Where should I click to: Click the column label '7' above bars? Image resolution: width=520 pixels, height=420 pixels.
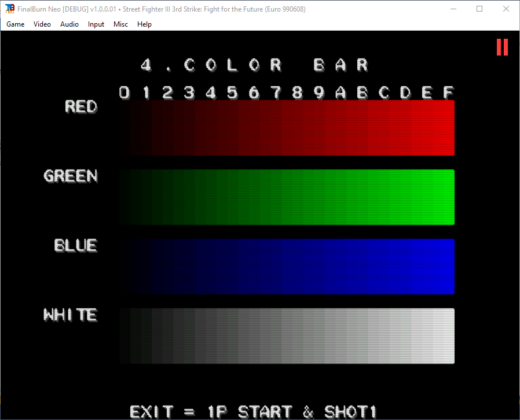click(x=276, y=93)
